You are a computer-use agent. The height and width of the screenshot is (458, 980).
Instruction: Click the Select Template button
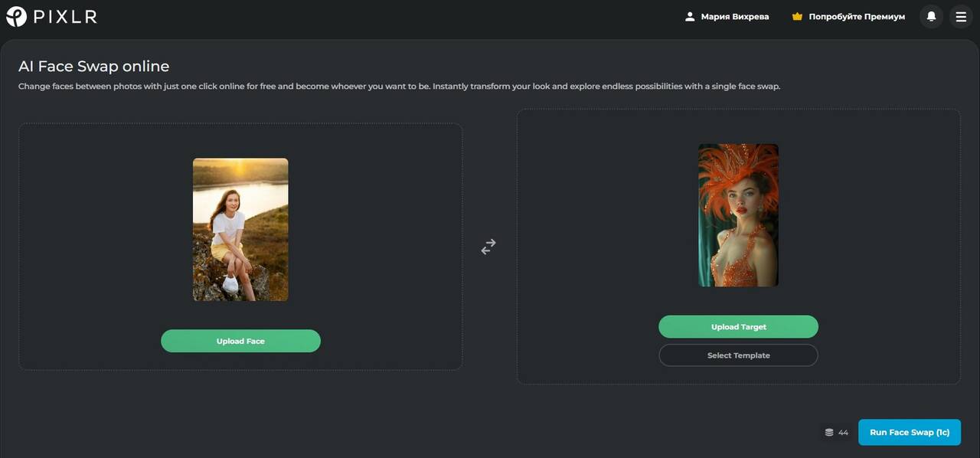738,355
